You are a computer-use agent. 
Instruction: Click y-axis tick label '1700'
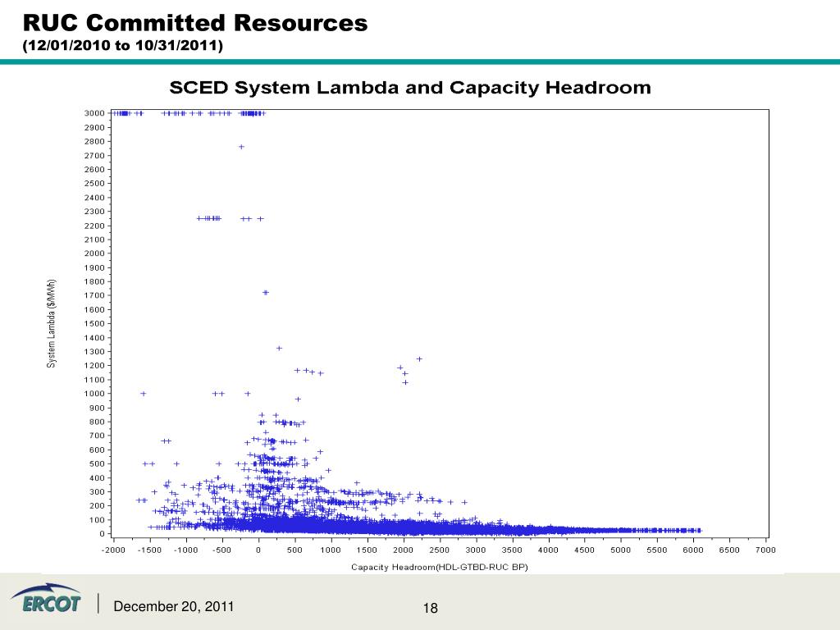94,295
